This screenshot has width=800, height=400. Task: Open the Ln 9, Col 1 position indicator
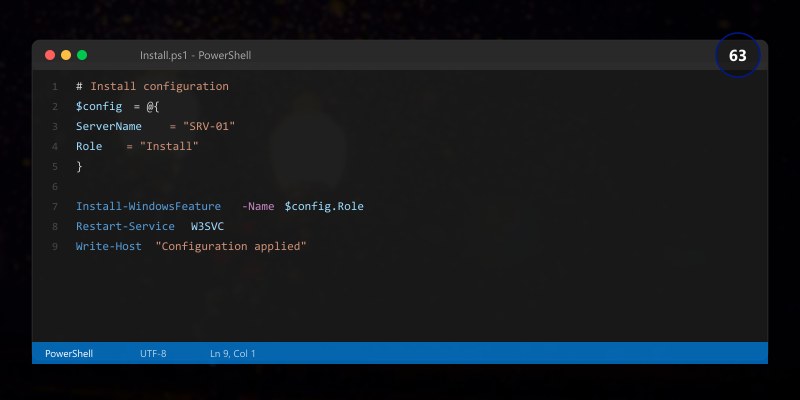click(233, 354)
